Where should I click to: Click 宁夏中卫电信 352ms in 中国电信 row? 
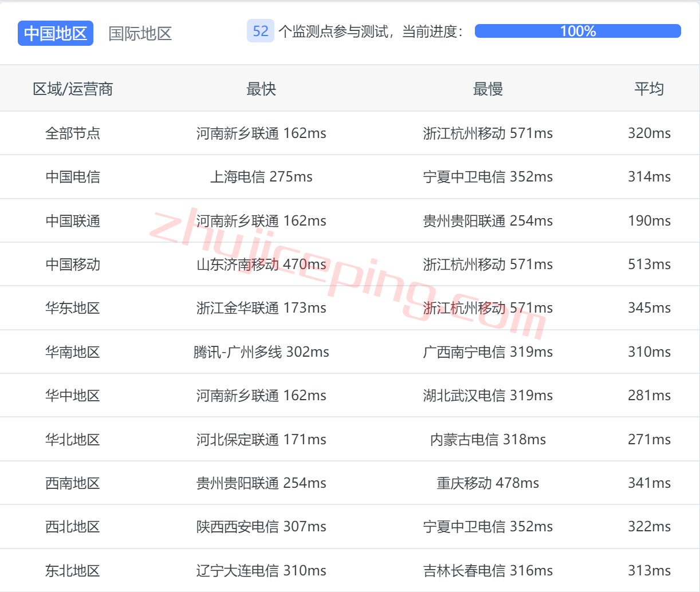pyautogui.click(x=488, y=176)
